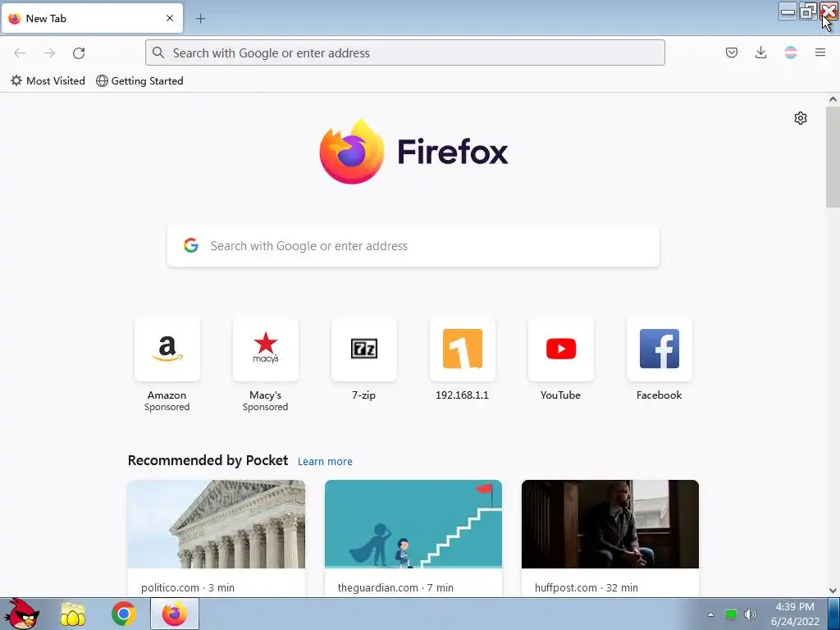This screenshot has width=840, height=630.
Task: Click the Firefox taskbar button
Action: point(175,614)
